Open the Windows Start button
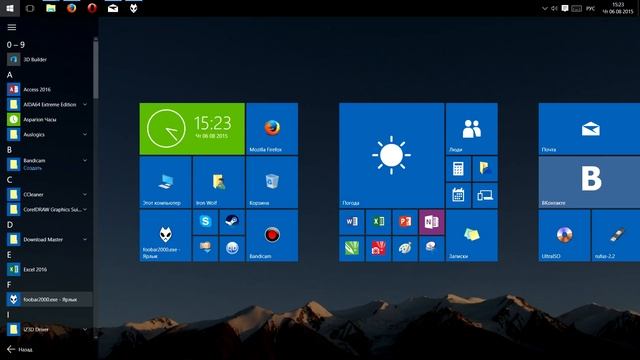The image size is (640, 360). pos(10,8)
